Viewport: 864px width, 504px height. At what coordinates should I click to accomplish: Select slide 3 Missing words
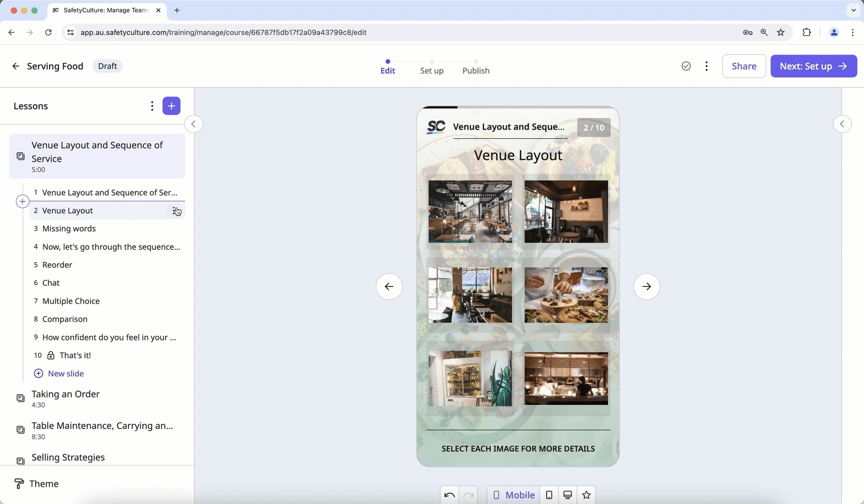tap(106, 228)
